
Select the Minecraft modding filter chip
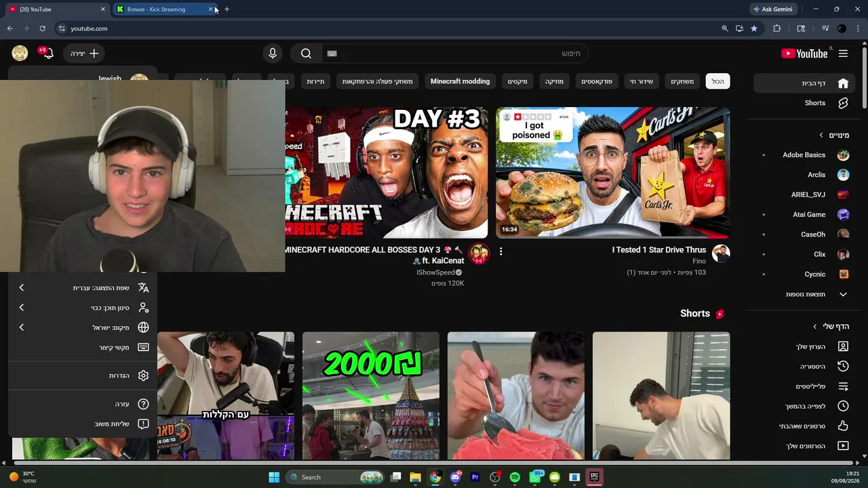click(x=460, y=81)
